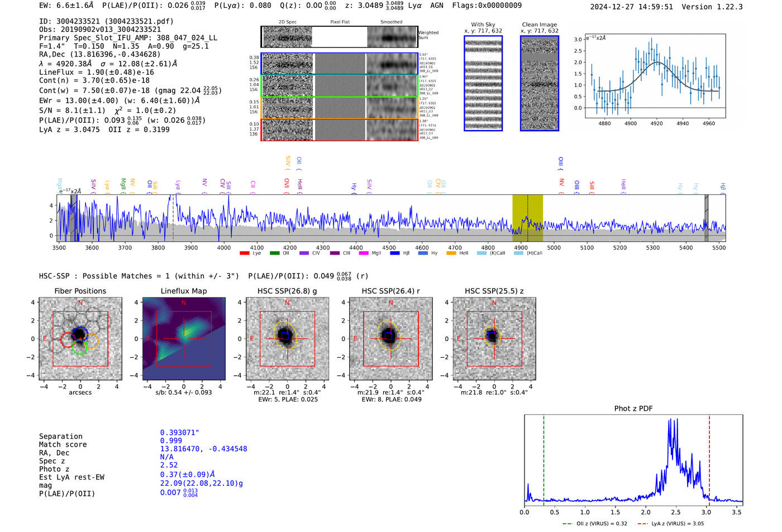Click the Match score value 0.999
This screenshot has width=782, height=532.
[x=171, y=440]
